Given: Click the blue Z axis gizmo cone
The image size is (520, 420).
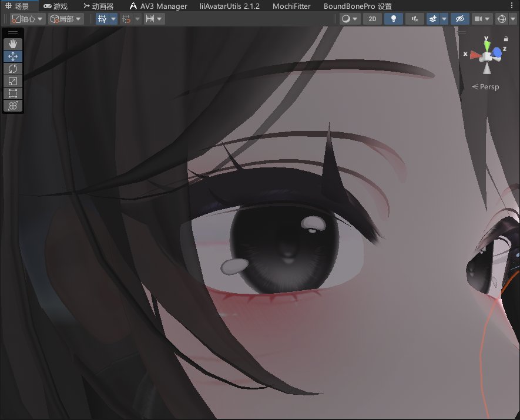Looking at the screenshot, I should [496, 52].
